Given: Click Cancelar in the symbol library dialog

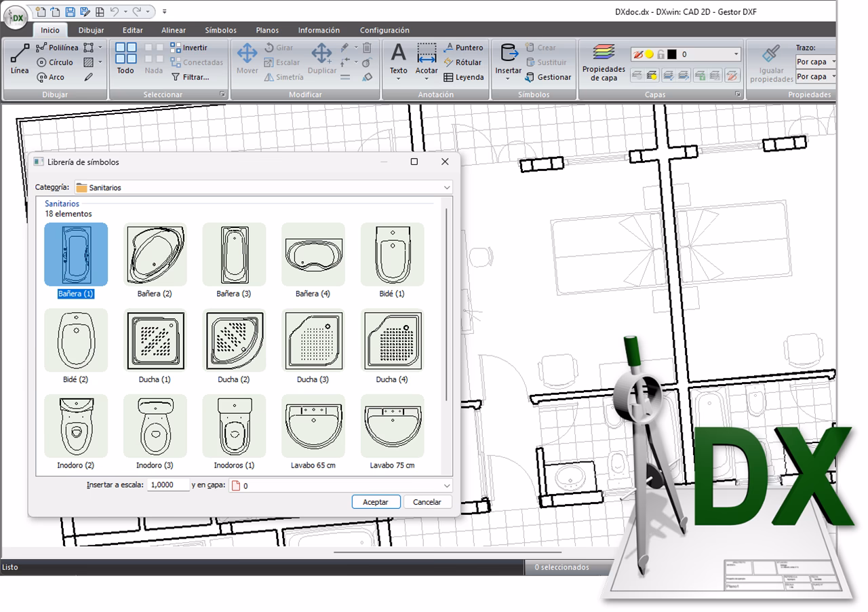Looking at the screenshot, I should (427, 502).
